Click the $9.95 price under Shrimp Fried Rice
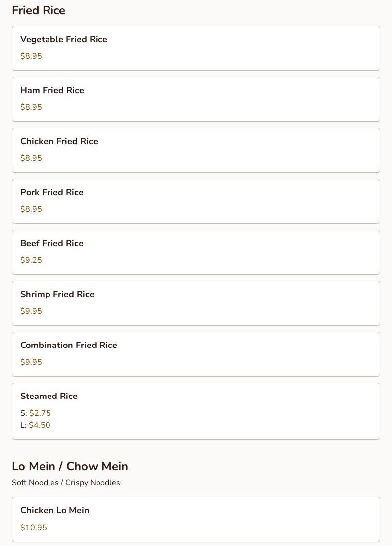This screenshot has height=546, width=392. [x=31, y=311]
